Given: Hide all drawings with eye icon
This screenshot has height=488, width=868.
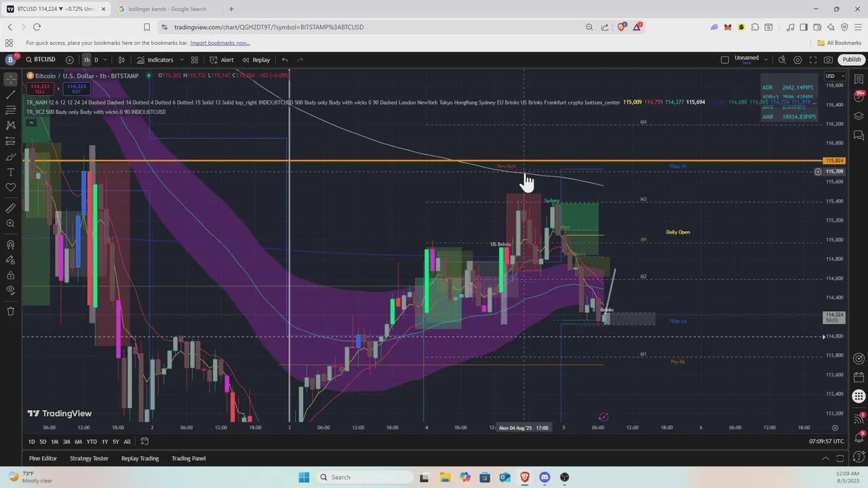Looking at the screenshot, I should [10, 291].
